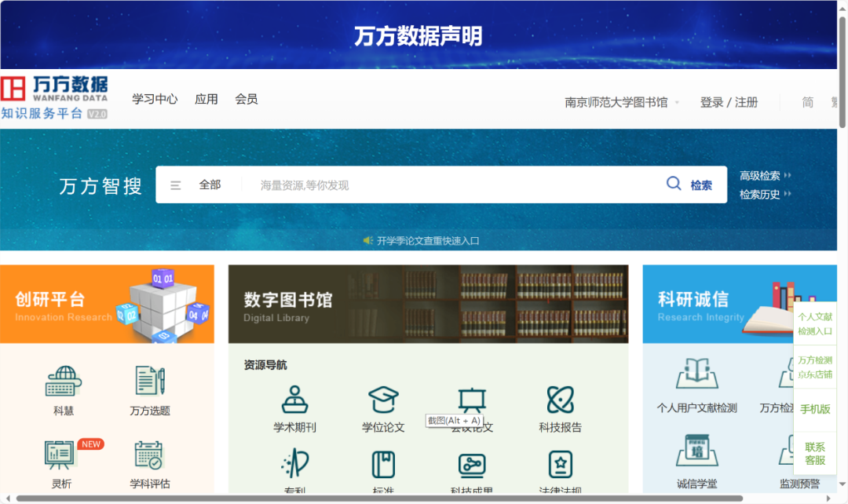Open the 数字图书馆 banner
The width and height of the screenshot is (848, 504).
click(429, 304)
